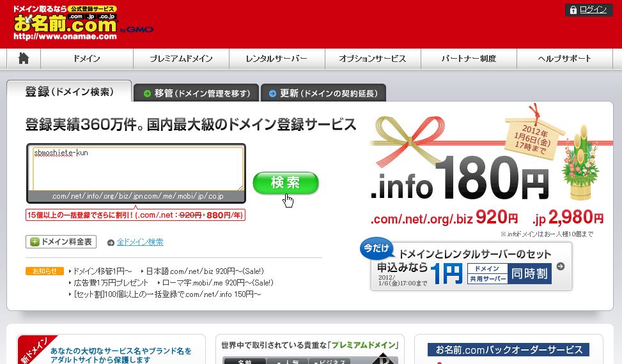Screen dimensions: 622x364
Task: Click the .com/.net/.org/.biz 920円 price text
Action: tap(444, 218)
